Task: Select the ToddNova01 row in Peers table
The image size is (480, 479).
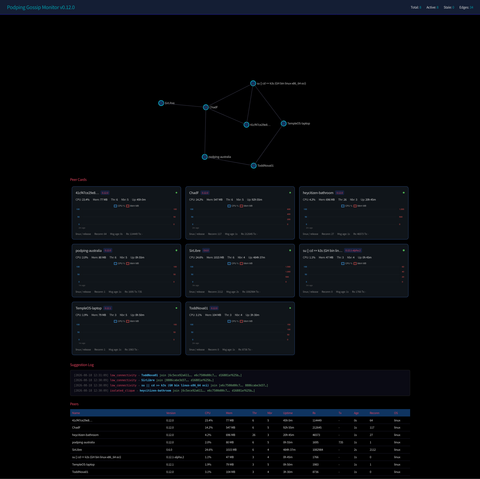Action: tap(240, 472)
